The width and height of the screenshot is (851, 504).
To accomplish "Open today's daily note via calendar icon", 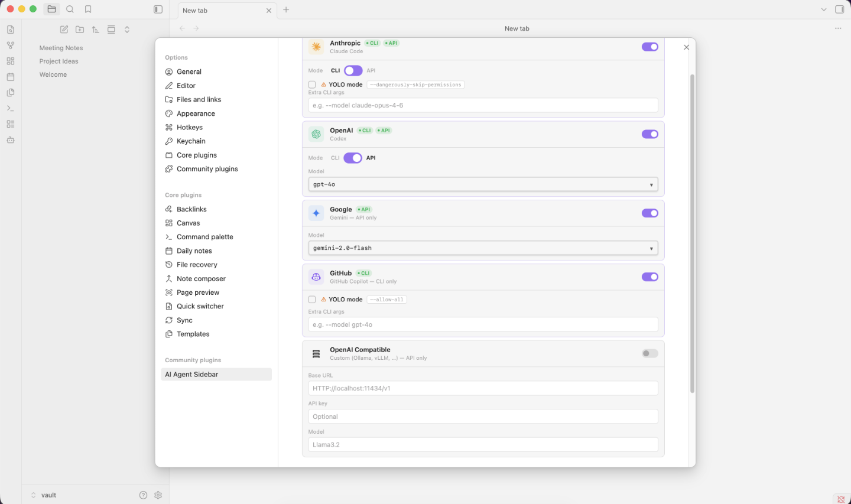I will (x=10, y=76).
